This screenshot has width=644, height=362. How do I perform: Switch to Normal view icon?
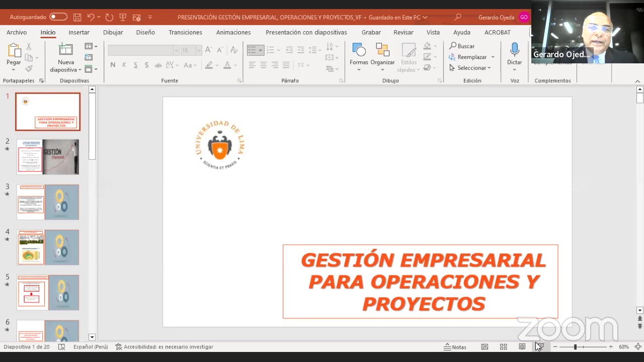pyautogui.click(x=485, y=347)
